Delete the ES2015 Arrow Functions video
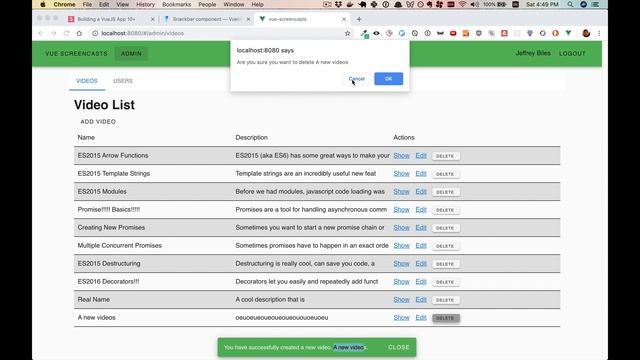This screenshot has width=640, height=360. click(445, 156)
